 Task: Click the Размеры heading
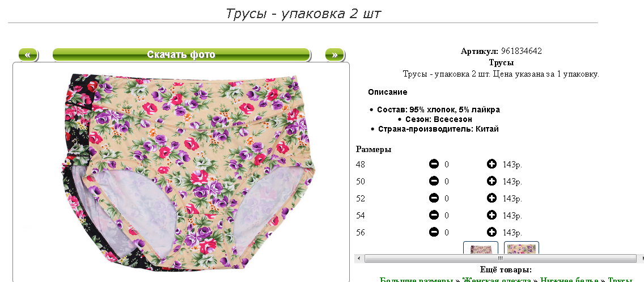coord(374,149)
